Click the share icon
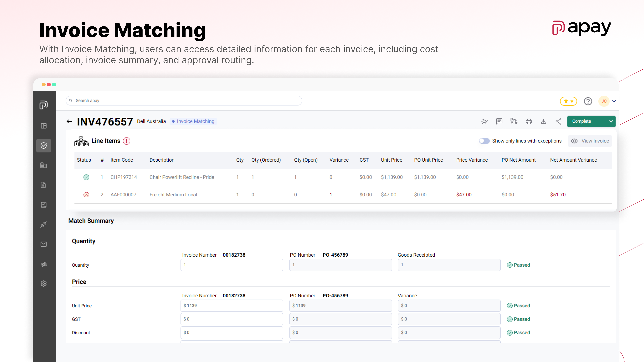This screenshot has width=644, height=362. pyautogui.click(x=558, y=122)
